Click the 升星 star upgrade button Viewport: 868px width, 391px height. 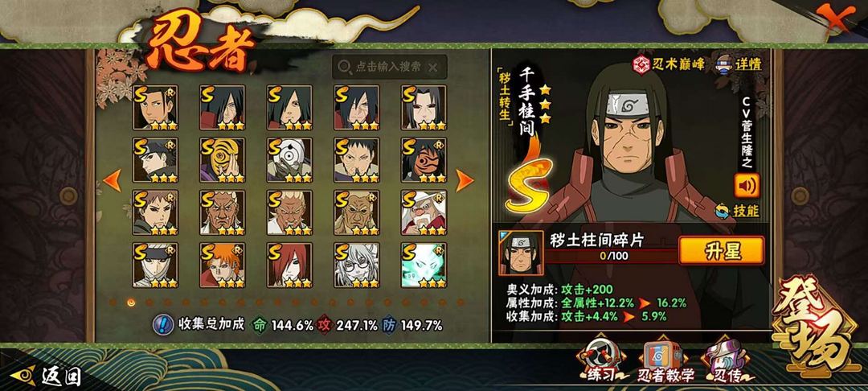[721, 251]
